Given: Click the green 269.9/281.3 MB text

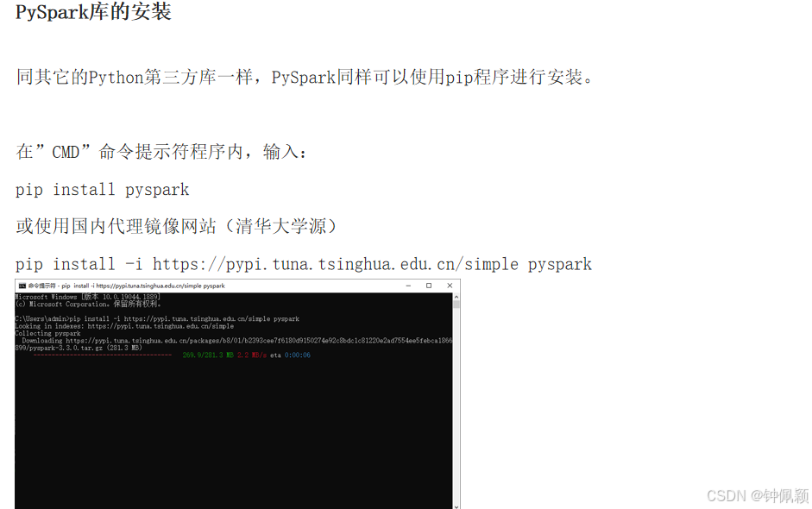Looking at the screenshot, I should 208,355.
